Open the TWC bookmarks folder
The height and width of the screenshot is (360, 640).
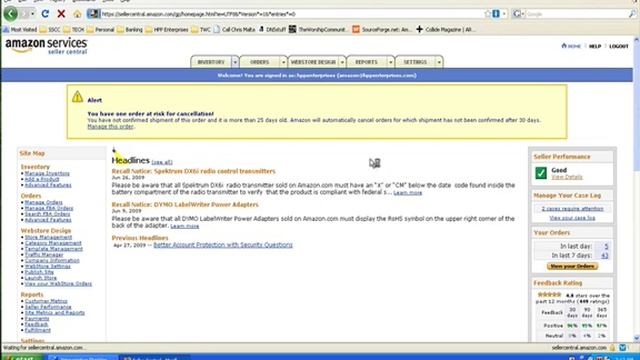[201, 29]
